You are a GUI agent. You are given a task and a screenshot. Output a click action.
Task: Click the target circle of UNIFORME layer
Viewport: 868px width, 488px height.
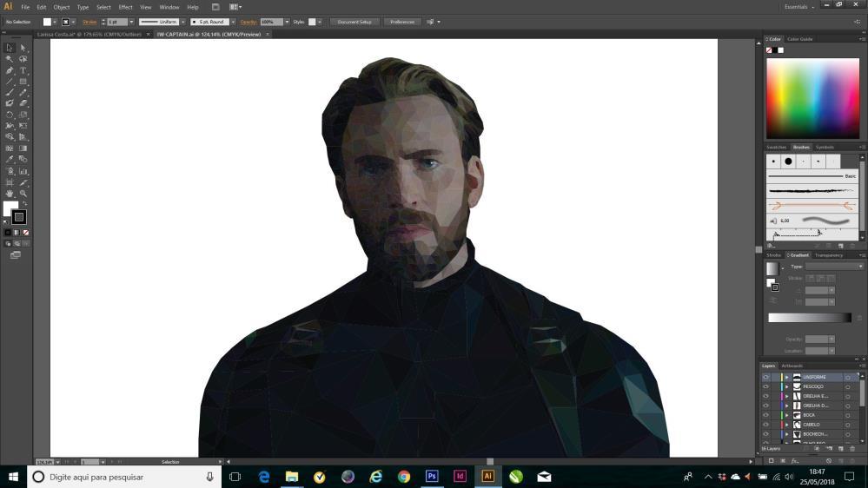click(847, 378)
